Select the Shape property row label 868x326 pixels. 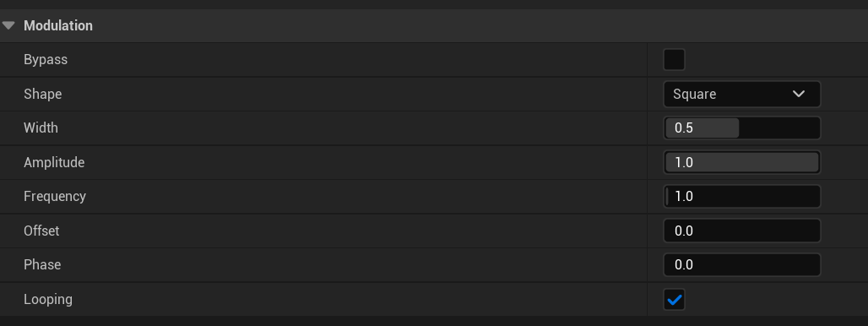pos(42,94)
